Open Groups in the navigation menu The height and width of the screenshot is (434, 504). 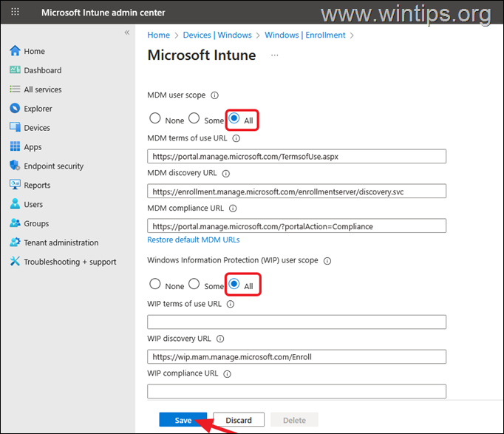pos(36,223)
